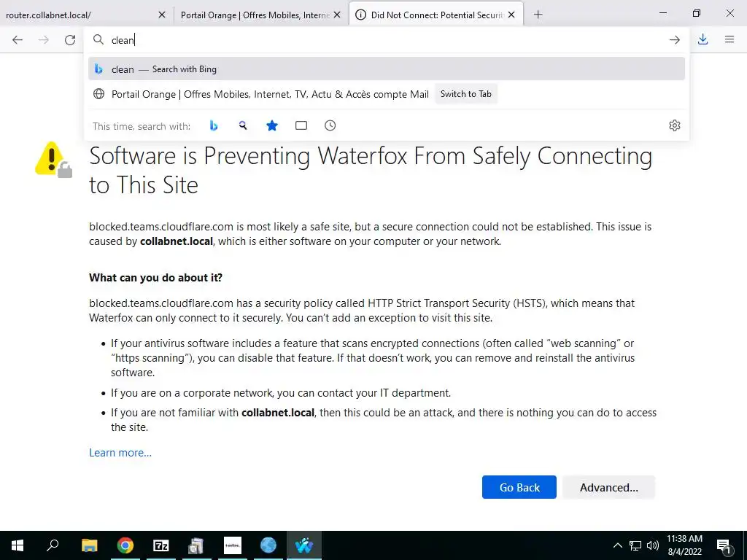Open a new tab with plus button
This screenshot has height=560, width=747.
click(x=538, y=15)
